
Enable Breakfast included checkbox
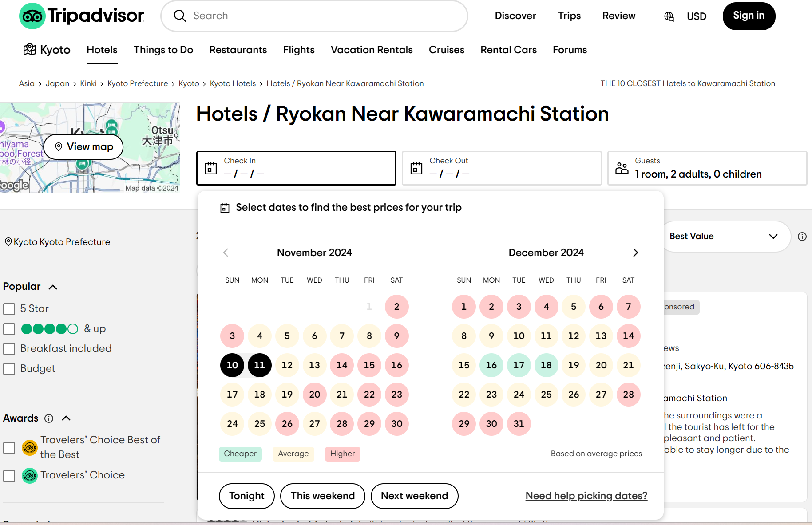(9, 349)
